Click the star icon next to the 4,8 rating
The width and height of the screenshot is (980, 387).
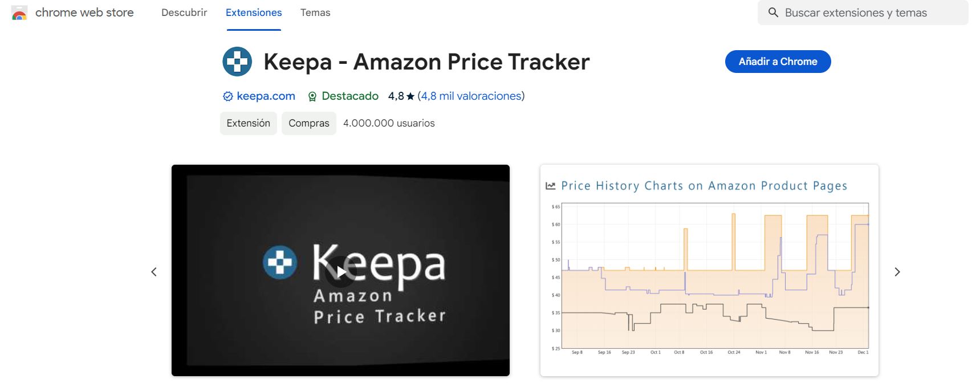tap(409, 96)
